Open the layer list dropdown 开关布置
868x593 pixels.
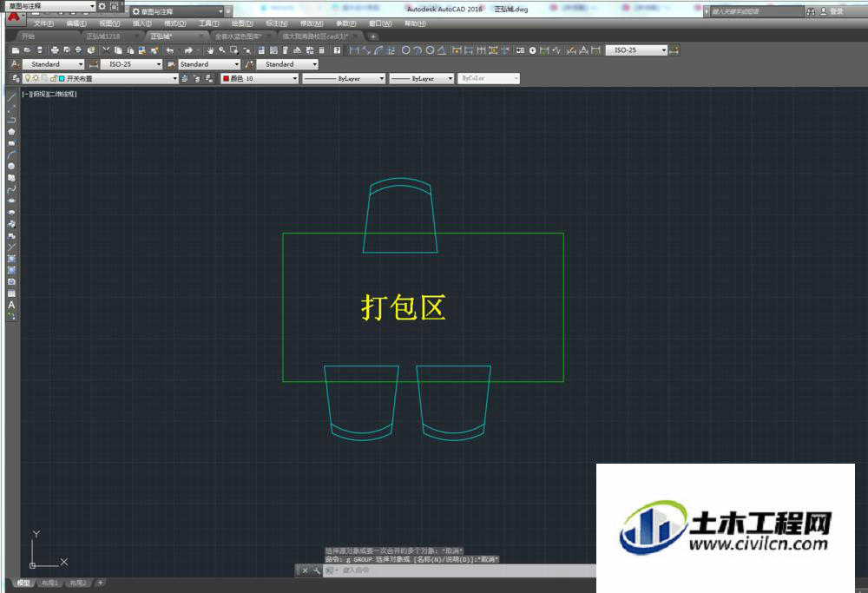(100, 79)
